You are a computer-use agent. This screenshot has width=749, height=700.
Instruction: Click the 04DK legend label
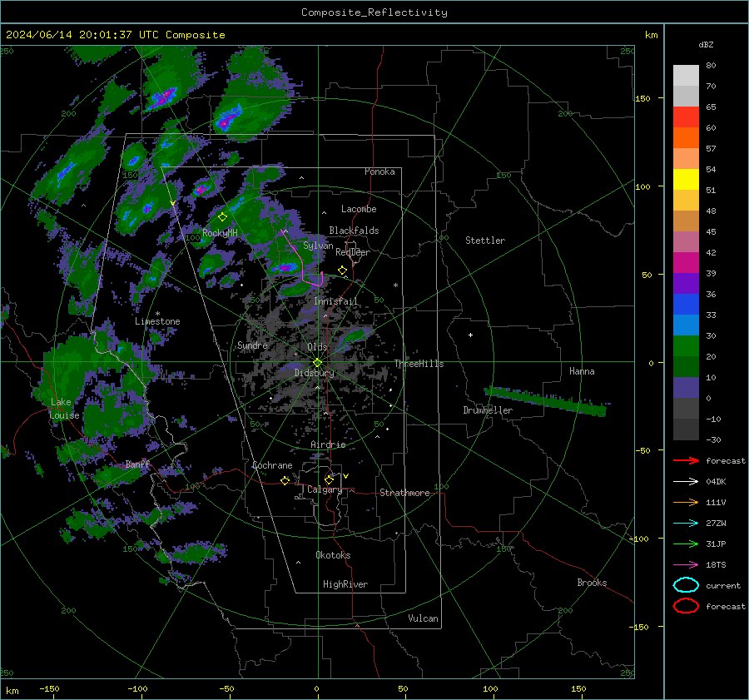tap(716, 482)
